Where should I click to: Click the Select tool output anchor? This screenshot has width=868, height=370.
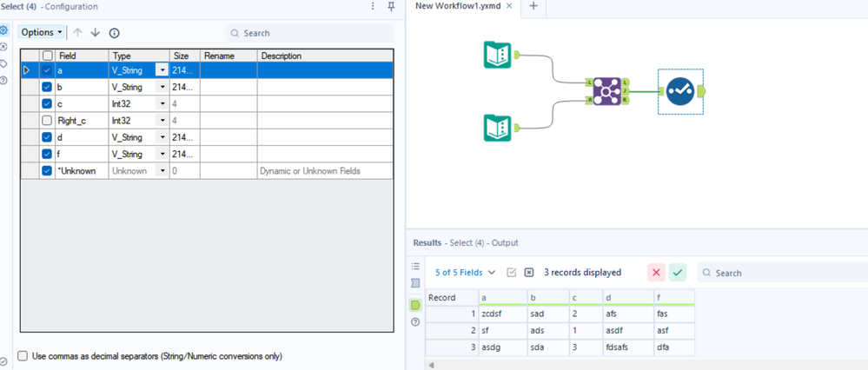coord(703,91)
